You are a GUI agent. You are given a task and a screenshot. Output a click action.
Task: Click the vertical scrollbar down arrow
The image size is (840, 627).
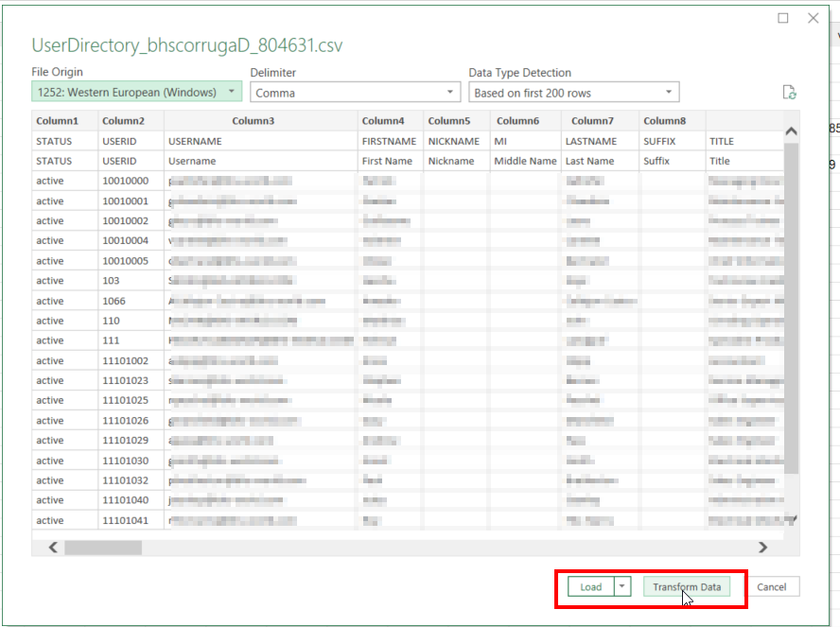pyautogui.click(x=792, y=518)
